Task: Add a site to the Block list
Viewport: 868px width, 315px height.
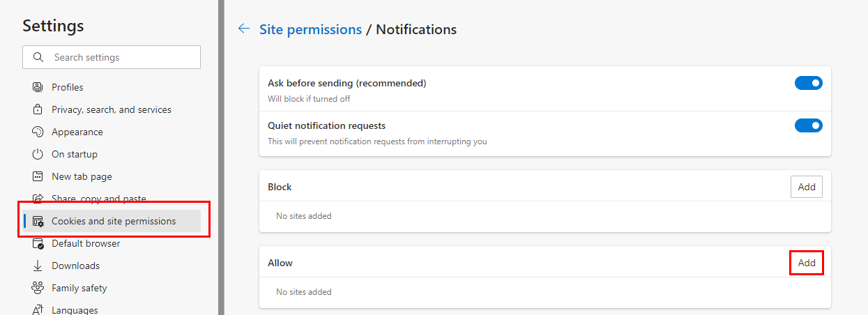Action: pyautogui.click(x=807, y=187)
